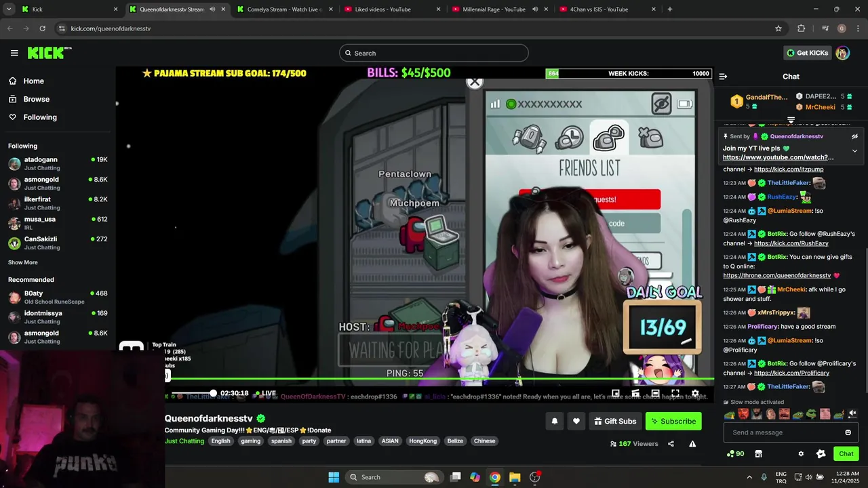Open the Kick shop store icon
Screen dimensions: 868x488
click(758, 453)
